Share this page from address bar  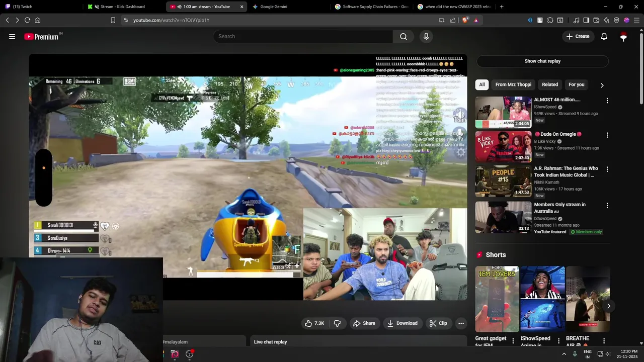(452, 20)
